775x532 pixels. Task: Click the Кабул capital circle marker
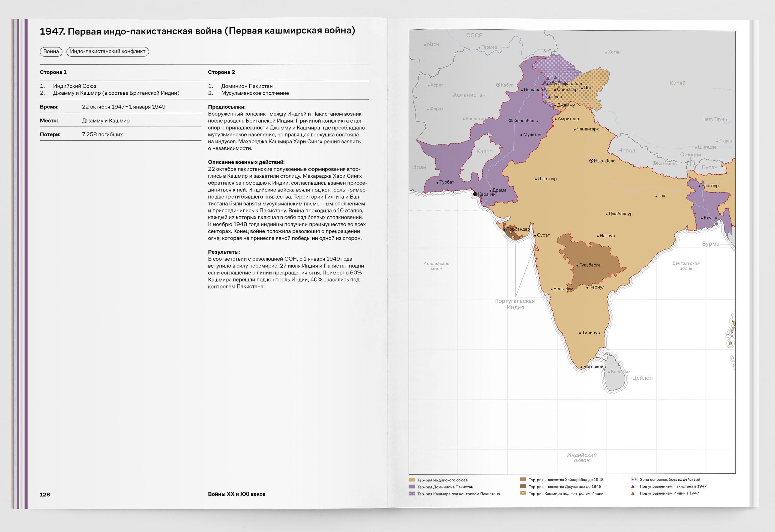click(498, 85)
